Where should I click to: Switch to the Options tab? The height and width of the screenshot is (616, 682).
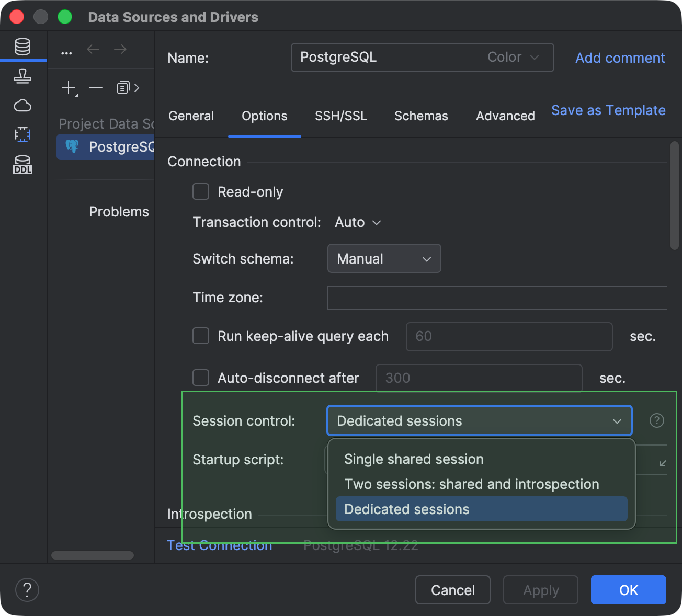pyautogui.click(x=265, y=116)
